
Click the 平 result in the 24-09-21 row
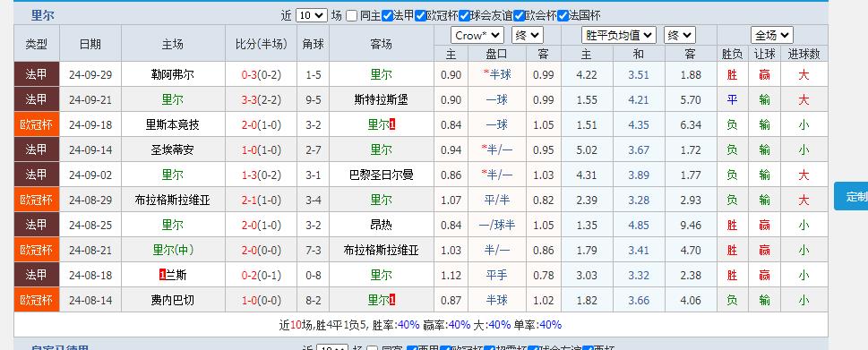tap(732, 100)
